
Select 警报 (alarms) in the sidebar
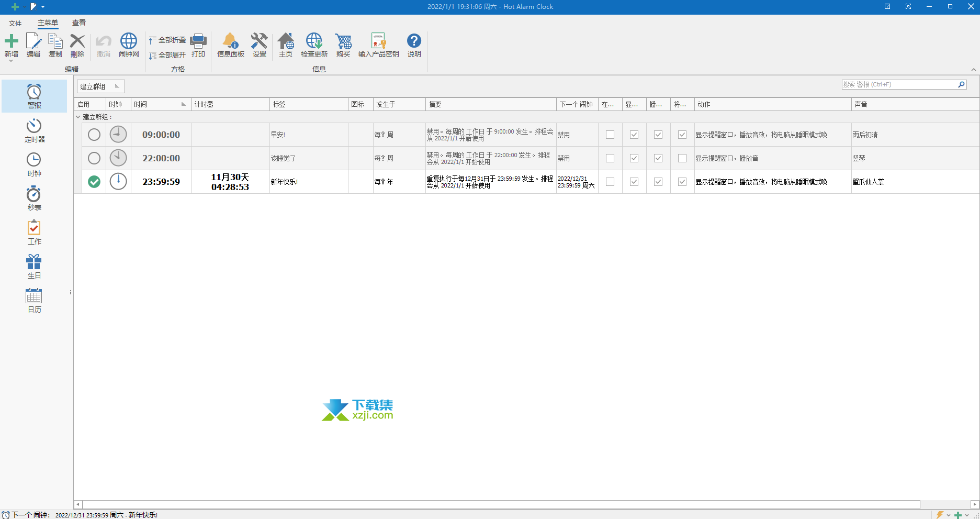pyautogui.click(x=34, y=96)
